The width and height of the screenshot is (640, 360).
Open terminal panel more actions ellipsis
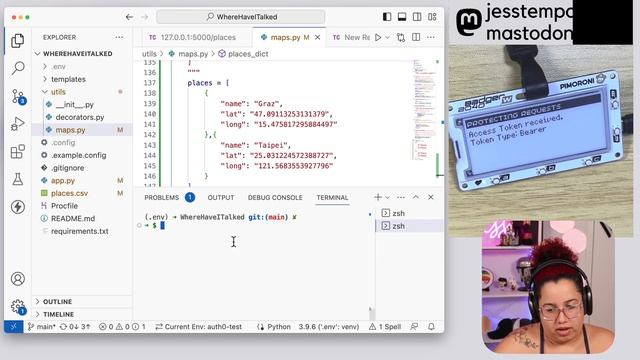pos(401,197)
